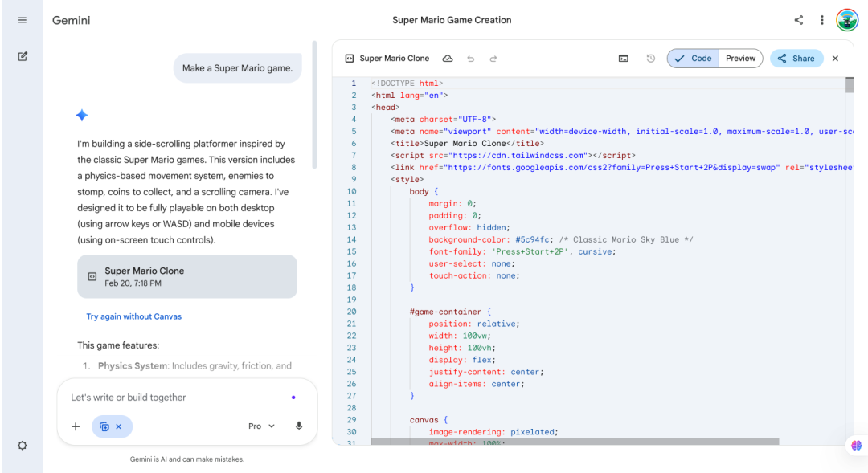
Task: Open the account profile avatar
Action: [847, 20]
